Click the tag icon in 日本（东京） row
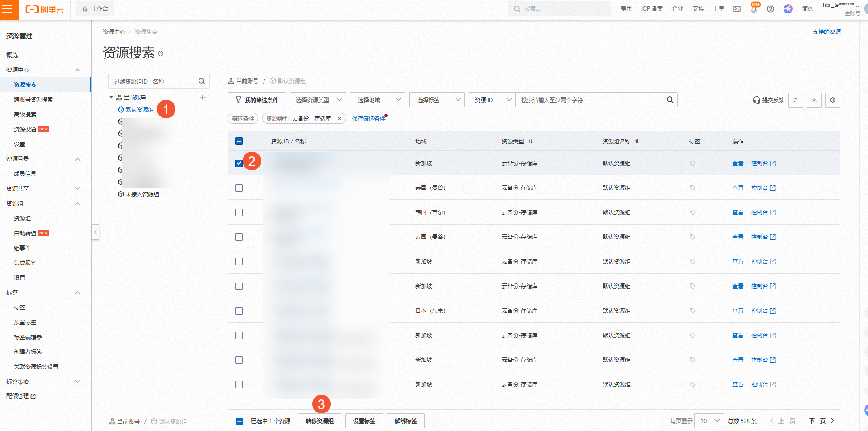 pos(693,311)
